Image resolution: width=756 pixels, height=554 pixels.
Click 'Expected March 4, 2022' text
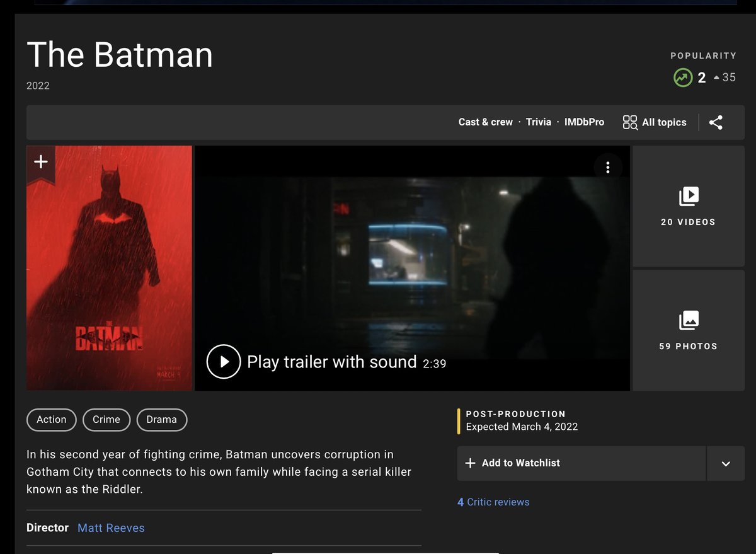522,427
